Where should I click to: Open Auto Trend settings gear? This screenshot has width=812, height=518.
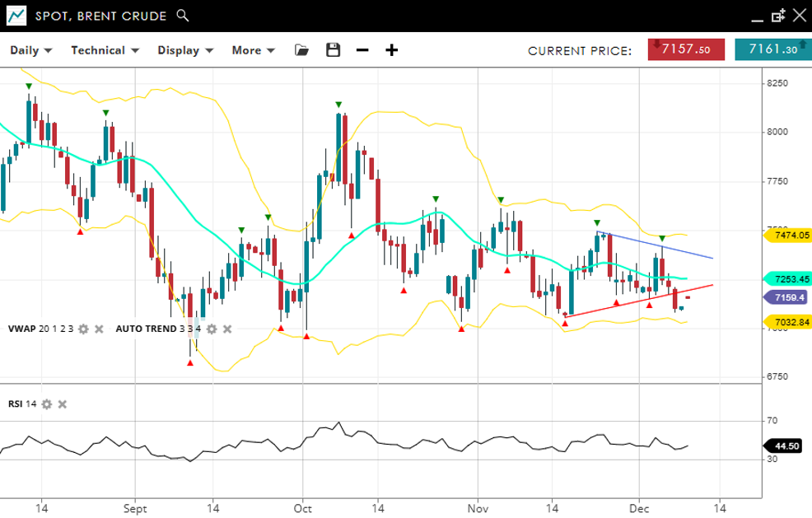212,329
